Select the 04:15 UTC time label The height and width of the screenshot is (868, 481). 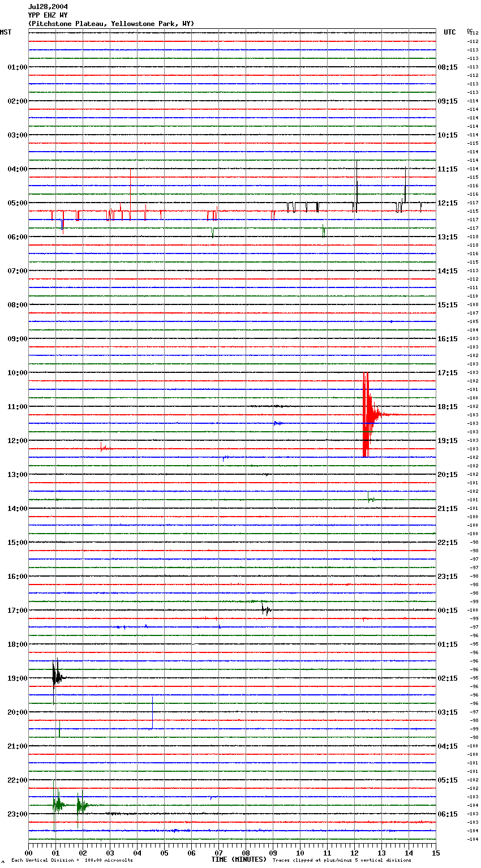tap(448, 746)
